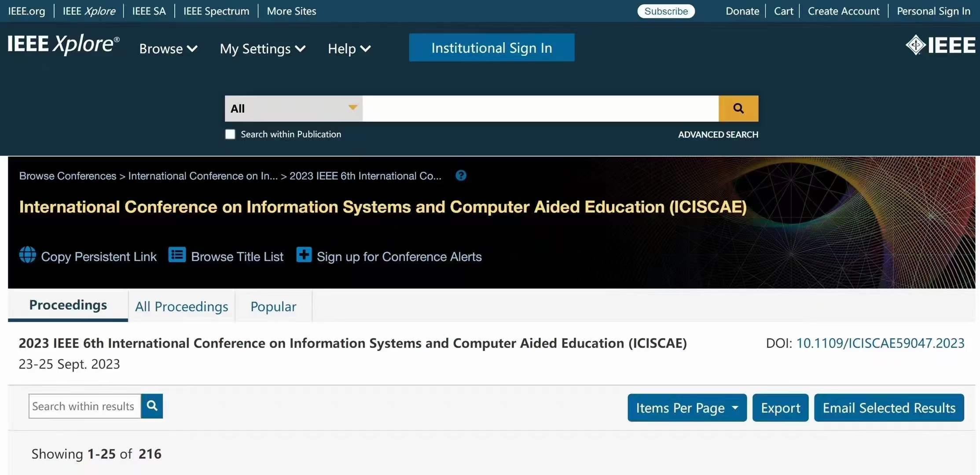Open the IEEE.org site link
Screen dimensions: 980x475
point(26,11)
